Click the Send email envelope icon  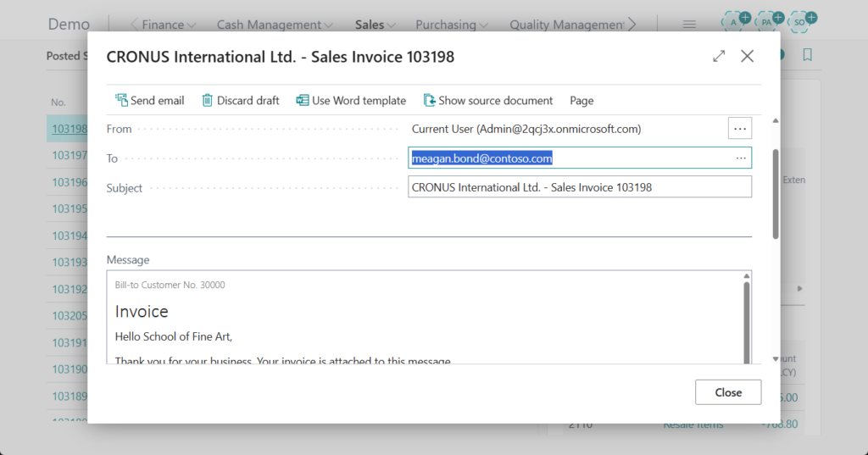121,100
